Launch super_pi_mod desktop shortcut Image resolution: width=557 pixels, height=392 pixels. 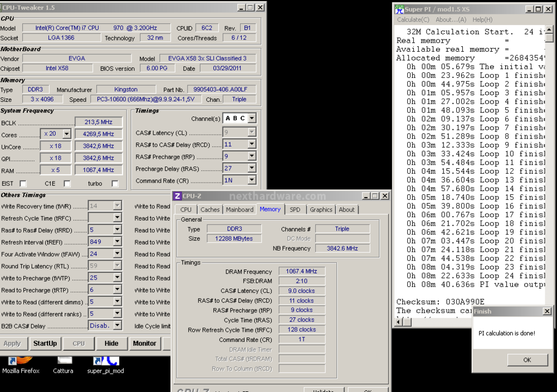[105, 365]
